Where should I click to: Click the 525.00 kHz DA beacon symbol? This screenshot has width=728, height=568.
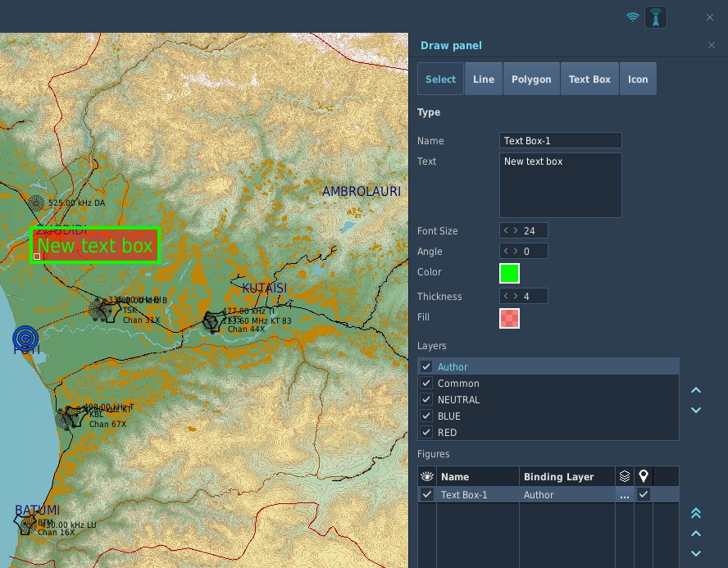point(36,202)
